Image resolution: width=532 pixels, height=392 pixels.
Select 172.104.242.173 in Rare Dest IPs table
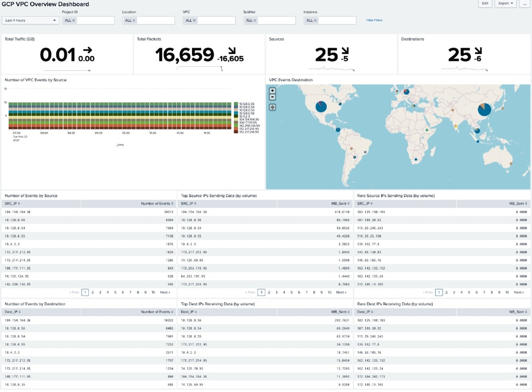[371, 376]
